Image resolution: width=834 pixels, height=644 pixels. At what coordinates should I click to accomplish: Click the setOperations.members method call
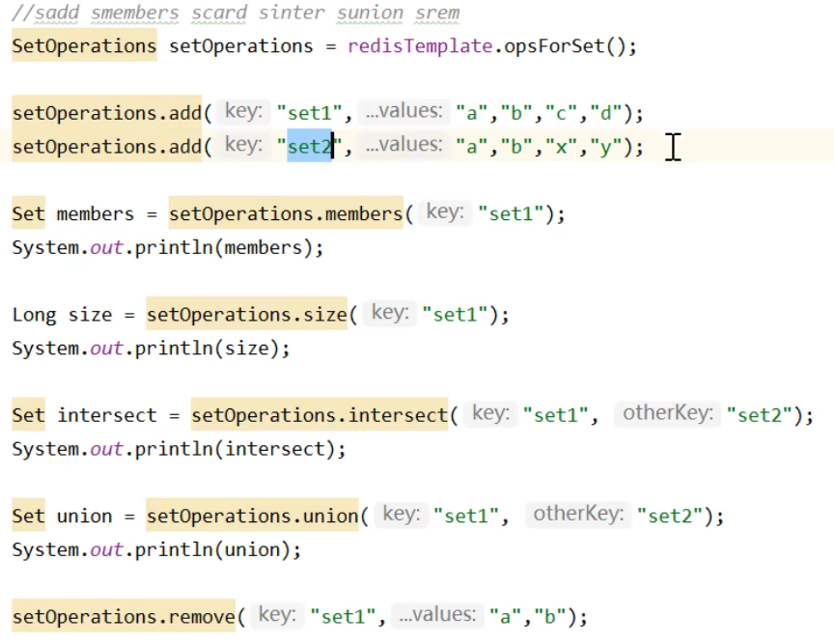click(x=286, y=212)
